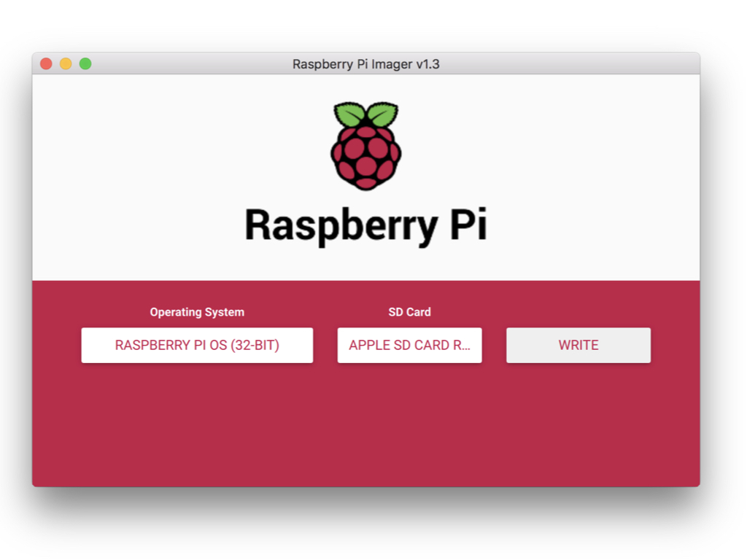Close the Raspberry Pi Imager window
The image size is (747, 560).
click(x=46, y=64)
